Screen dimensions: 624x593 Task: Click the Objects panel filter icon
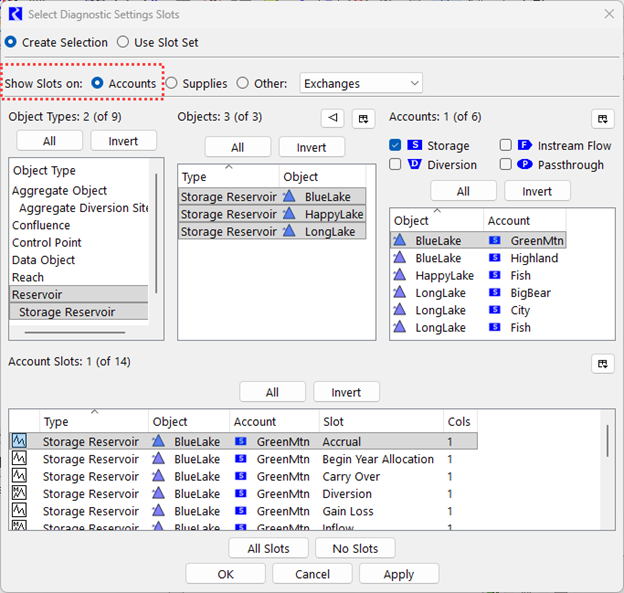(x=362, y=118)
